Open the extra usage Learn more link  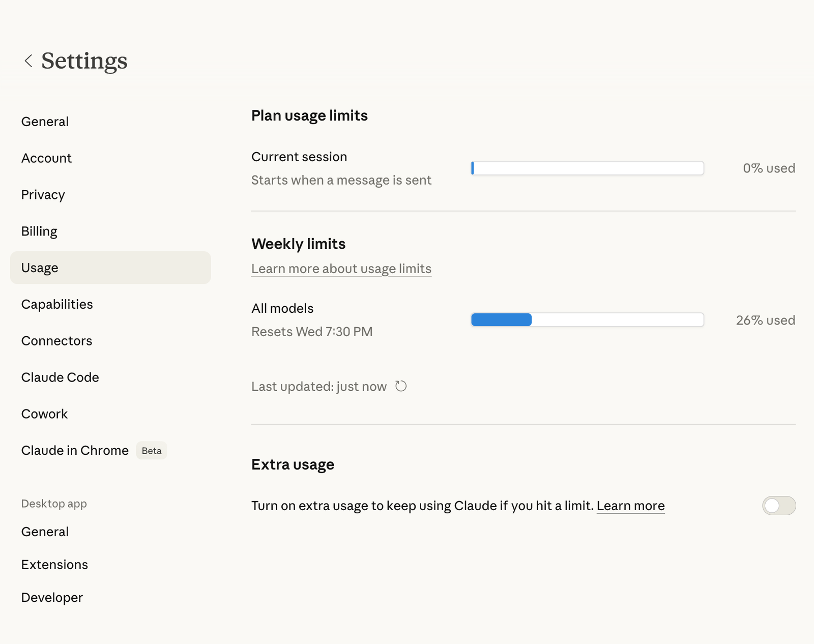(x=631, y=506)
